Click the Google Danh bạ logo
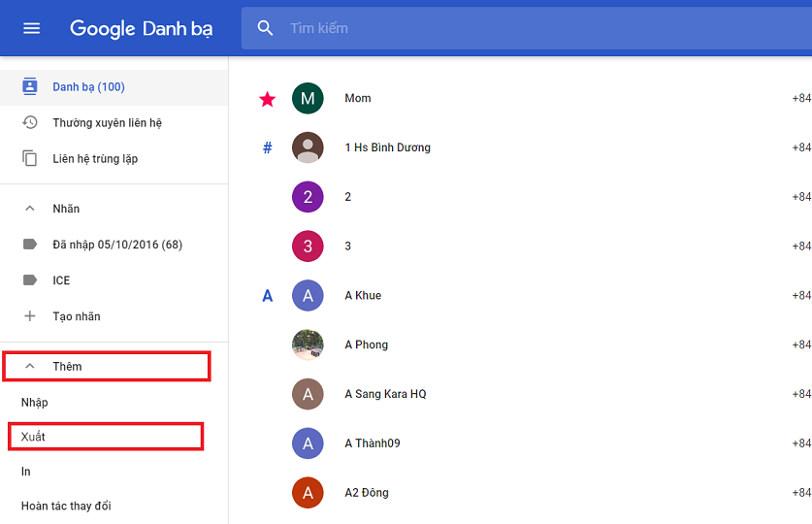 pyautogui.click(x=142, y=28)
